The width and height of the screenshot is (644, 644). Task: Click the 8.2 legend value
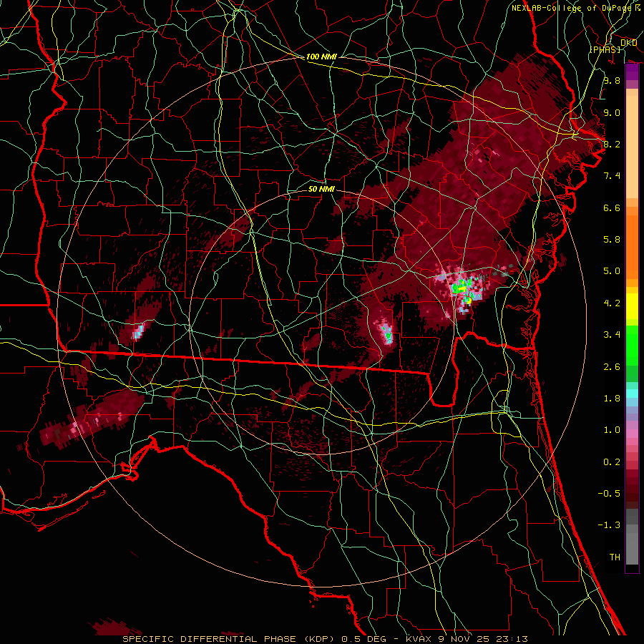click(x=612, y=144)
